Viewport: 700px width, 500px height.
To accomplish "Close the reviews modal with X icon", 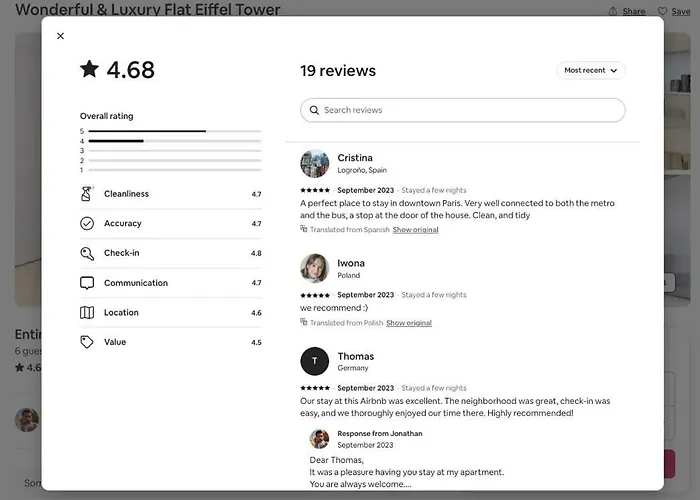I will coord(61,36).
